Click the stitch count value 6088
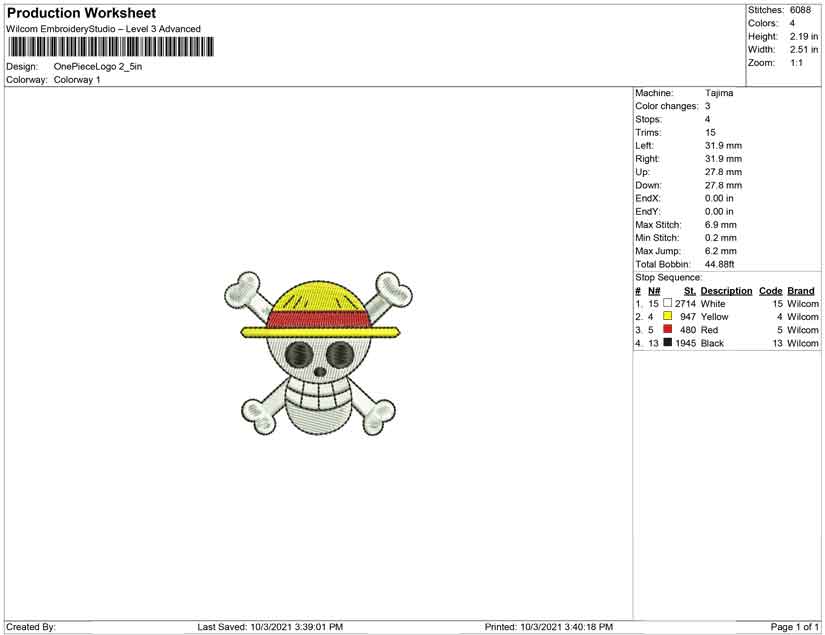825x635 pixels. (x=800, y=10)
